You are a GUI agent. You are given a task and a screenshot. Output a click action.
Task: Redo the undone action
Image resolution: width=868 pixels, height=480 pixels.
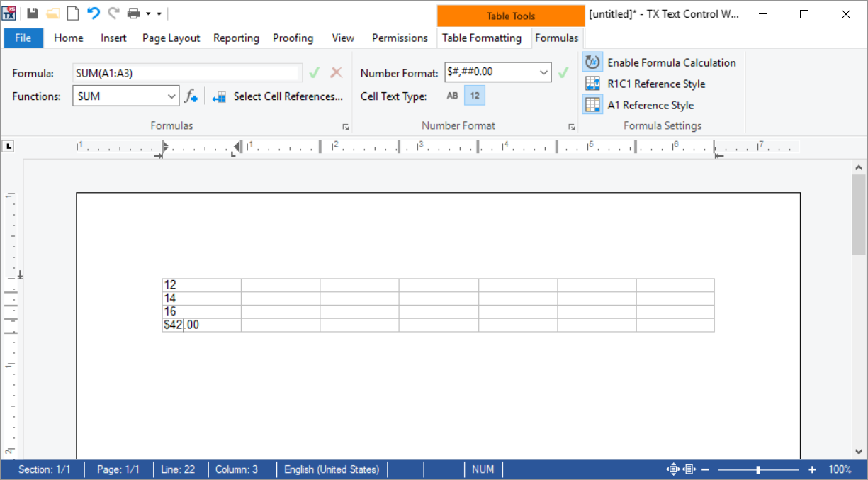point(113,13)
